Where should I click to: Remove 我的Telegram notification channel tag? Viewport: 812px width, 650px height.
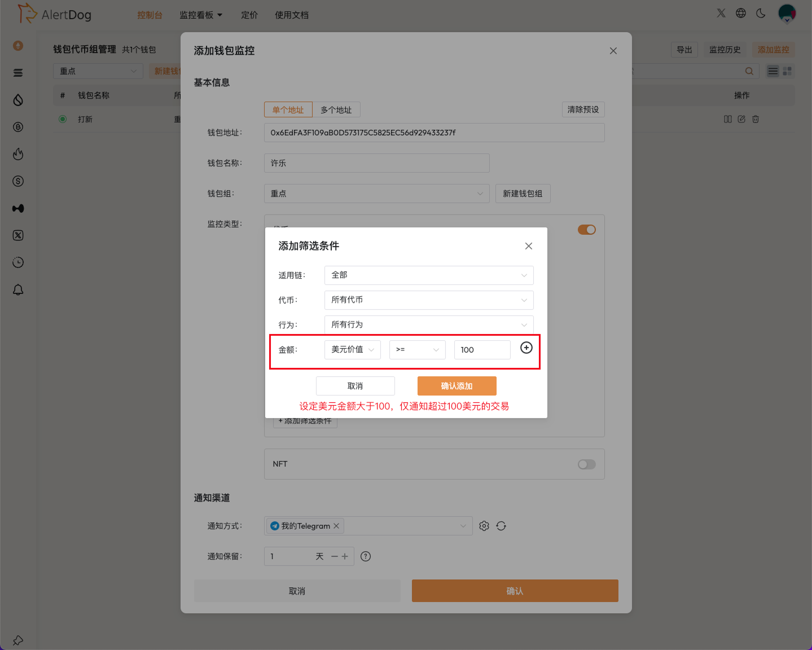tap(336, 525)
